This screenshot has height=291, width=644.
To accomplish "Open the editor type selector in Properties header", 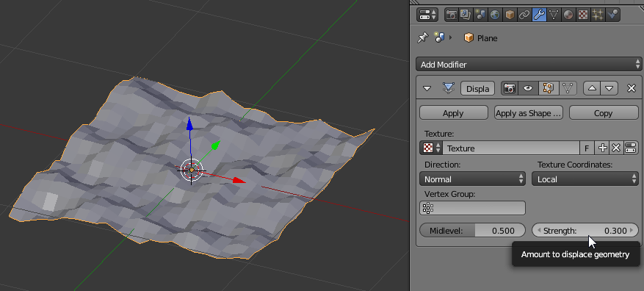I will tap(427, 15).
